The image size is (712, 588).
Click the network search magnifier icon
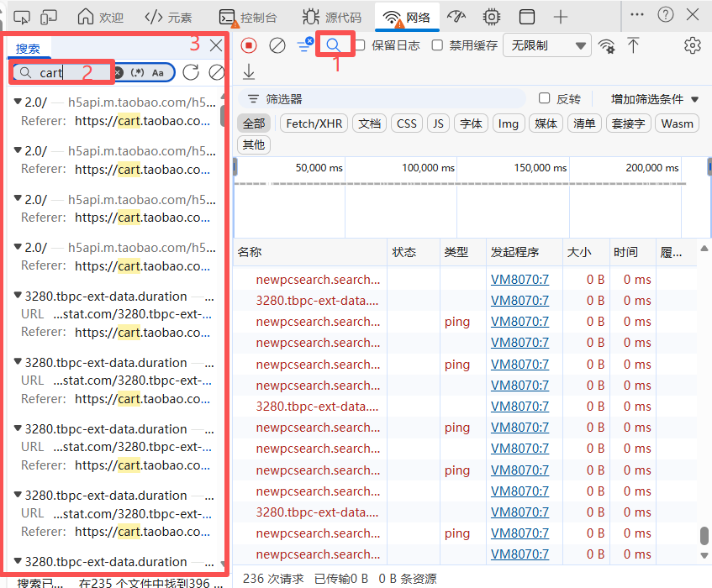334,45
